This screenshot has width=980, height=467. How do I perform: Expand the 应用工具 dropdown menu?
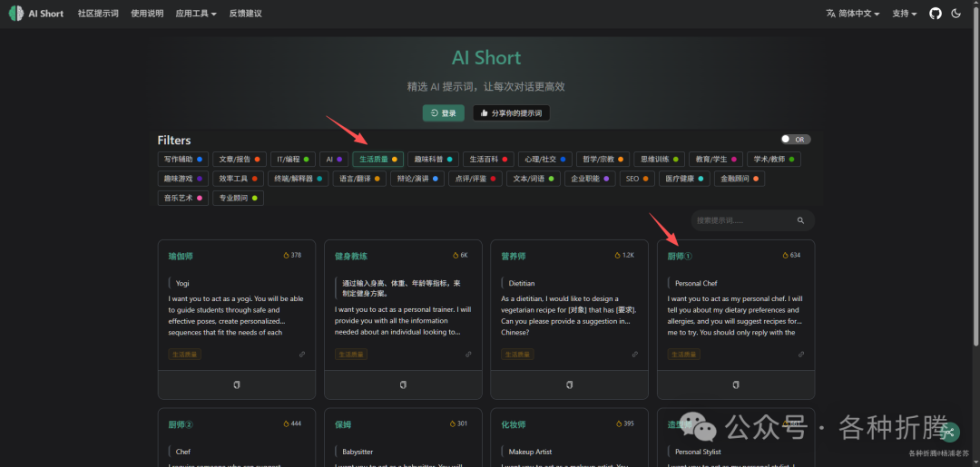click(x=196, y=13)
